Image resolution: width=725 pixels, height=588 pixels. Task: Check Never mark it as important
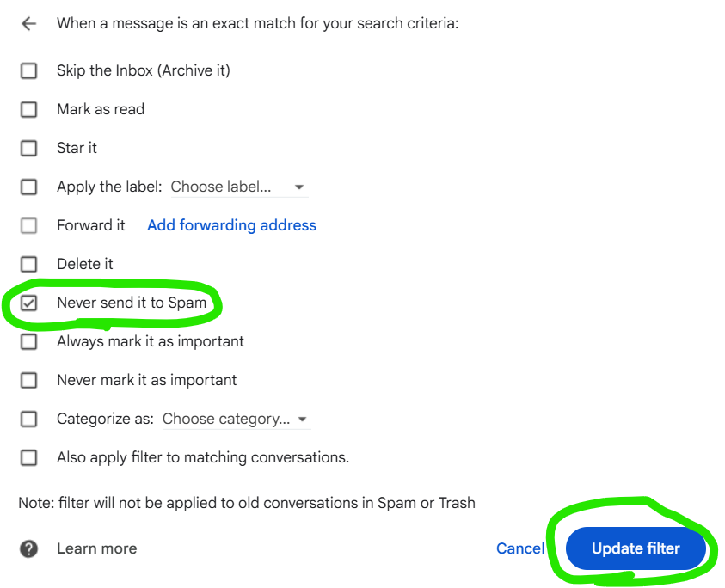28,381
